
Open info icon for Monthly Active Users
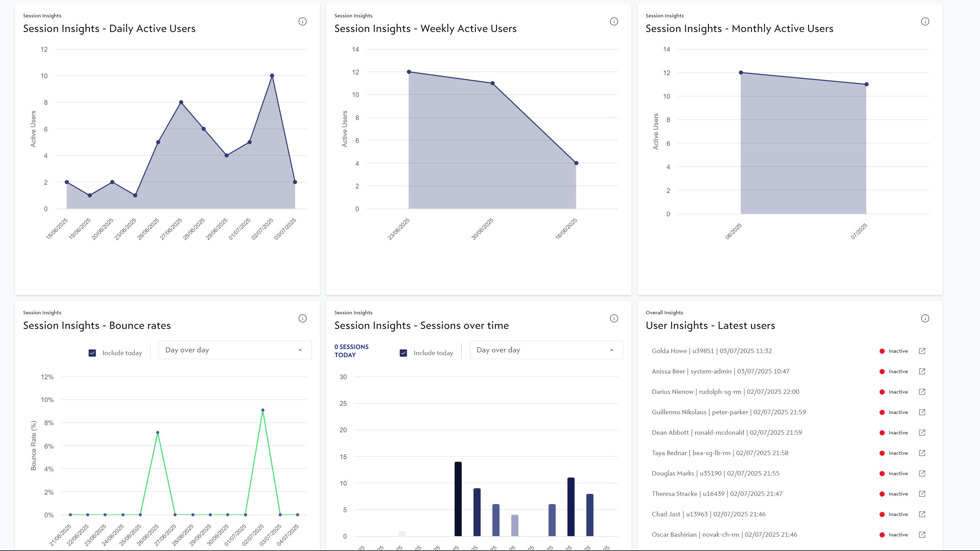click(x=925, y=22)
